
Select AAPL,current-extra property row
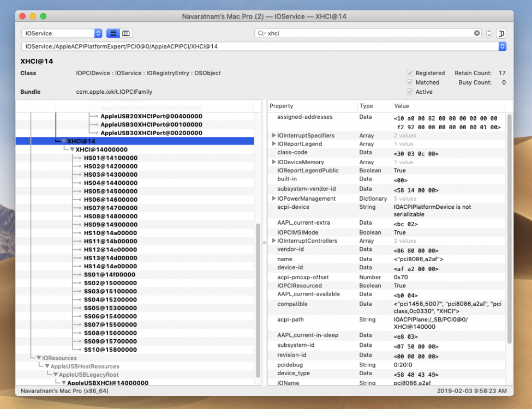coord(386,224)
